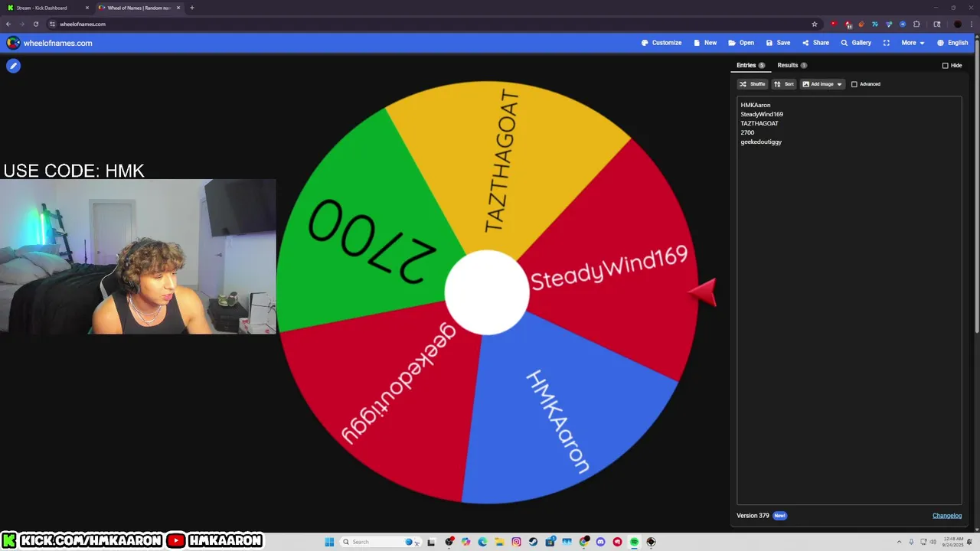The height and width of the screenshot is (551, 980).
Task: Create a New wheel
Action: tap(705, 43)
